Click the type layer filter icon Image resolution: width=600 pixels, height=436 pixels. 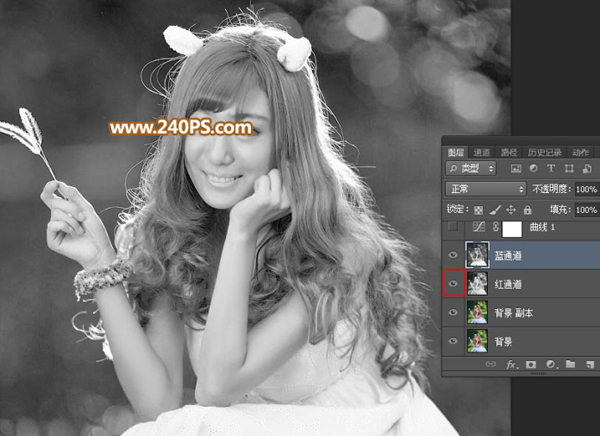point(550,168)
